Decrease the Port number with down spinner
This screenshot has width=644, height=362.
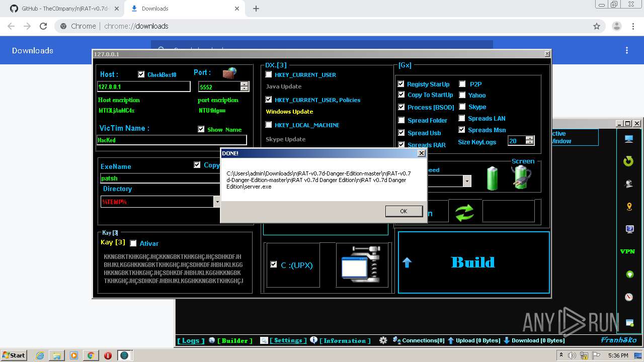(x=245, y=88)
